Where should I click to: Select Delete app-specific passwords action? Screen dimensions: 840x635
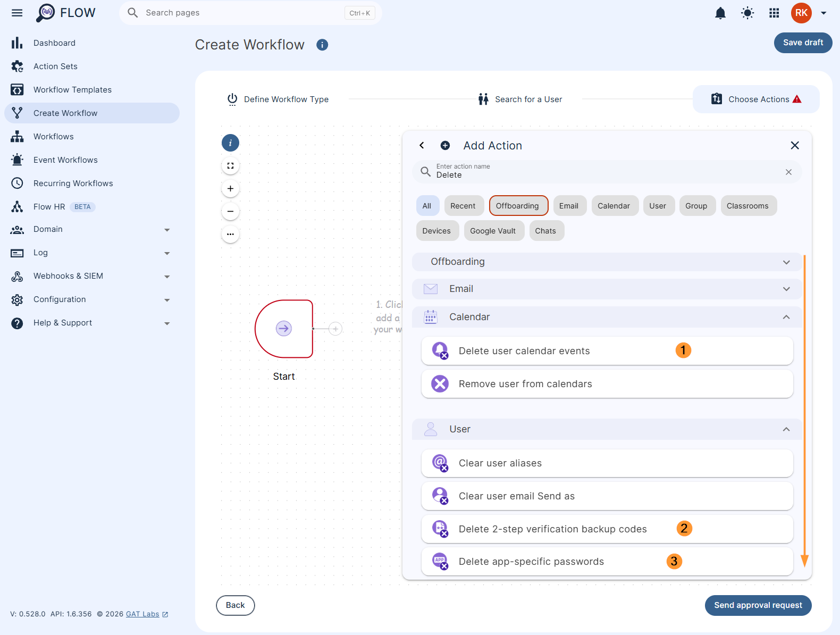tap(607, 562)
